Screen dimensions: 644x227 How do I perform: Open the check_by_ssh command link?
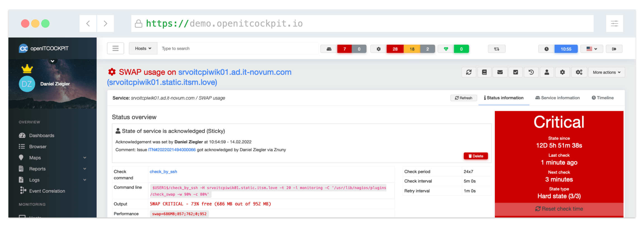163,172
